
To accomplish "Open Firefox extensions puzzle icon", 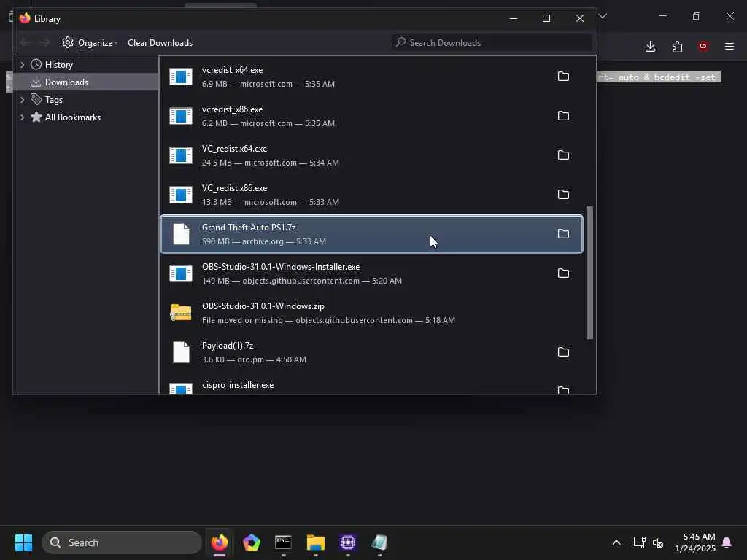I will pyautogui.click(x=677, y=46).
